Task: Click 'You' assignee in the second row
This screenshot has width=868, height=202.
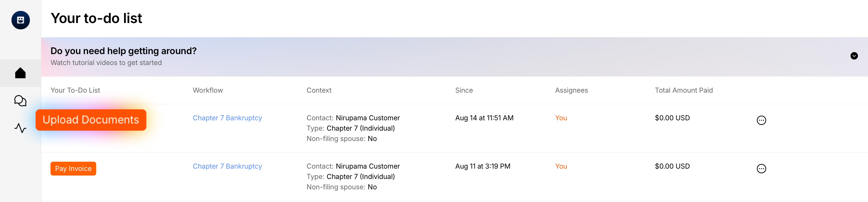Action: point(561,166)
